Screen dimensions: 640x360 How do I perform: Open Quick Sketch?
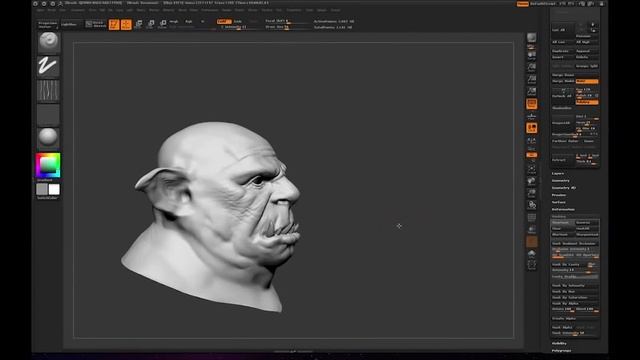(96, 24)
